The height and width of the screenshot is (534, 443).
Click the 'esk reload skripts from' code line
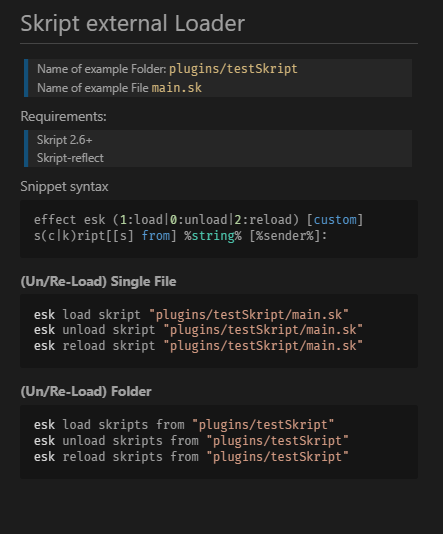tap(191, 457)
